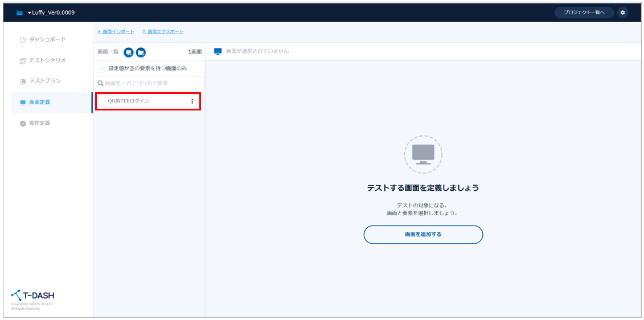Toggle the 設定値が空の要素を持つ画面のみ checkbox
Viewport: 644px width, 320px height.
(101, 68)
